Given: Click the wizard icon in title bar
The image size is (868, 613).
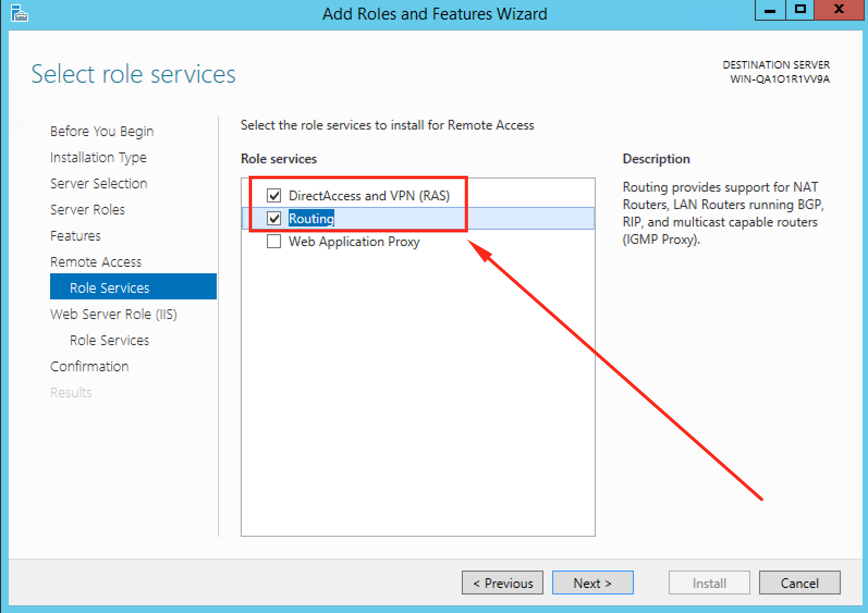Looking at the screenshot, I should pyautogui.click(x=19, y=13).
